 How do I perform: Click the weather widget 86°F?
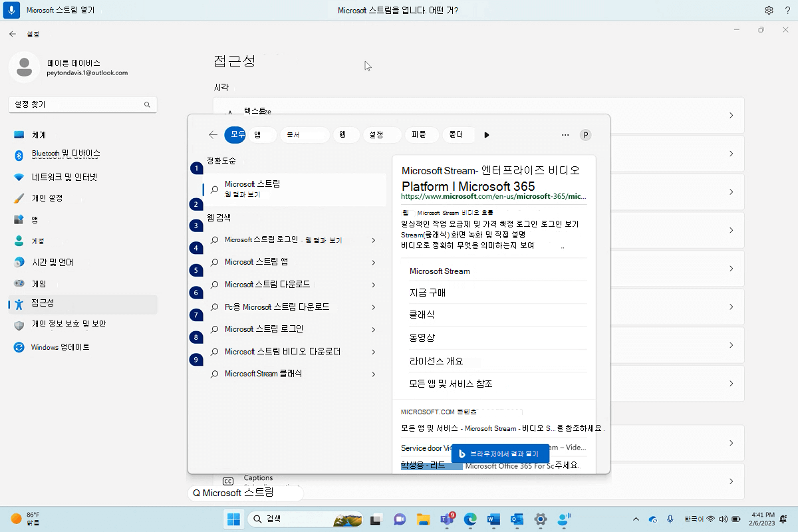(25, 519)
